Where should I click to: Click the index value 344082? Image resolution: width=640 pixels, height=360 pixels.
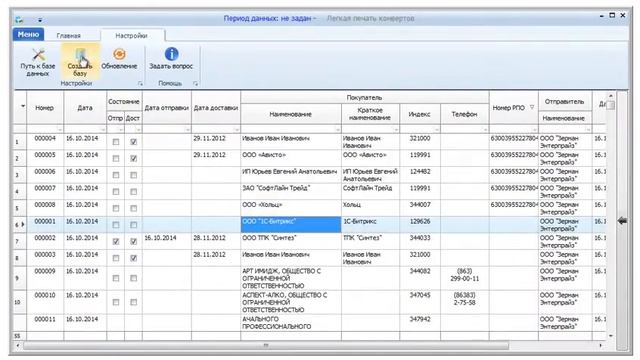(420, 271)
